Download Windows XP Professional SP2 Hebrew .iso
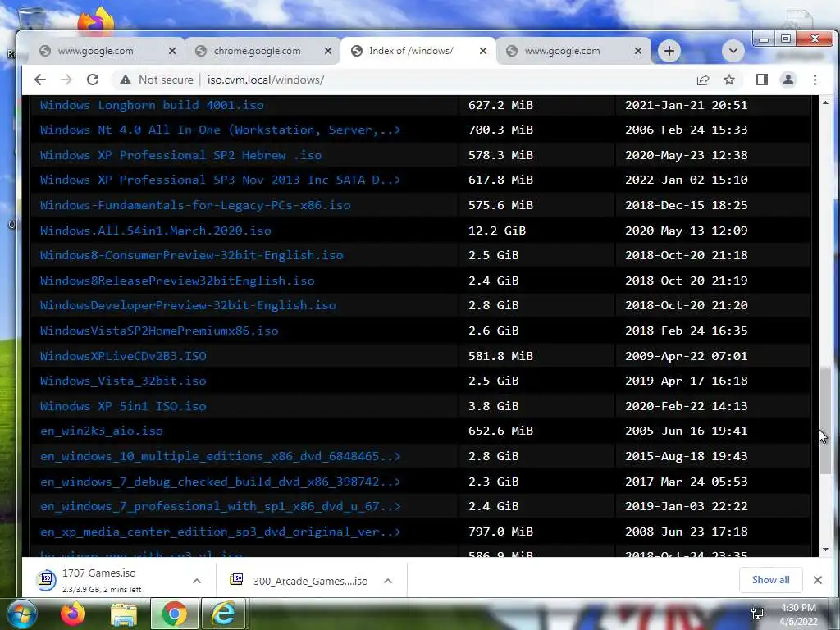The width and height of the screenshot is (840, 630). coord(180,155)
